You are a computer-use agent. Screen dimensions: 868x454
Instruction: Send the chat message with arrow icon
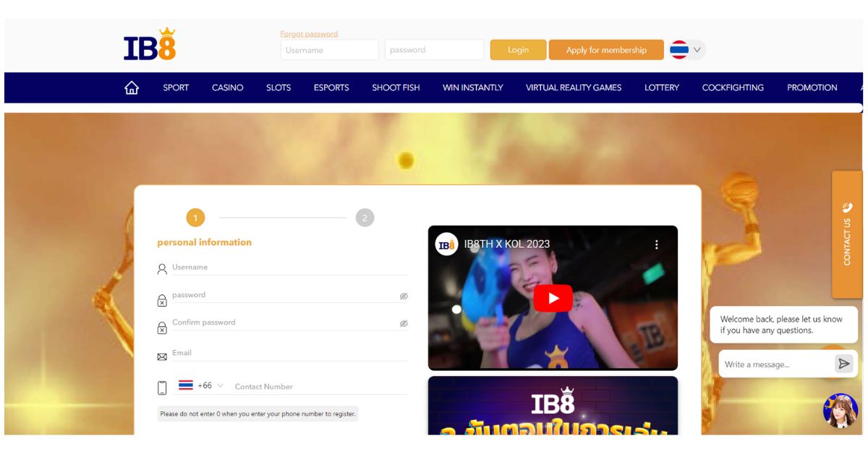pyautogui.click(x=843, y=364)
